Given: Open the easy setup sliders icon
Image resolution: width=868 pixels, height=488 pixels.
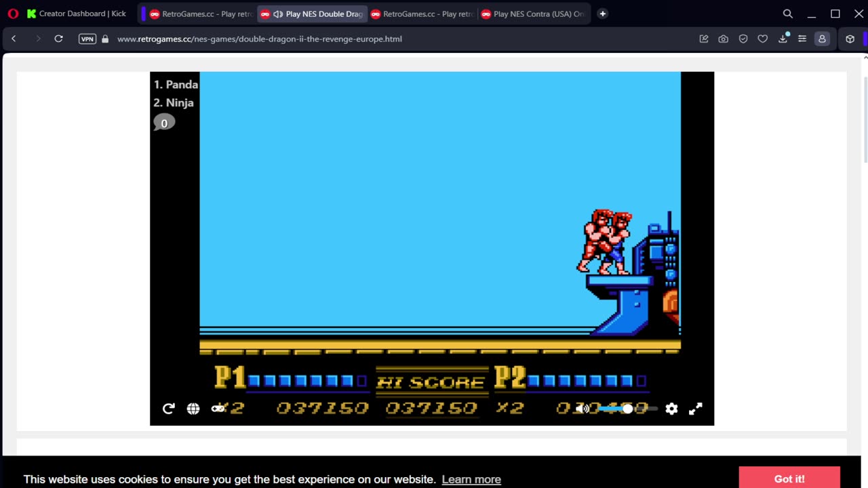Looking at the screenshot, I should pyautogui.click(x=802, y=39).
